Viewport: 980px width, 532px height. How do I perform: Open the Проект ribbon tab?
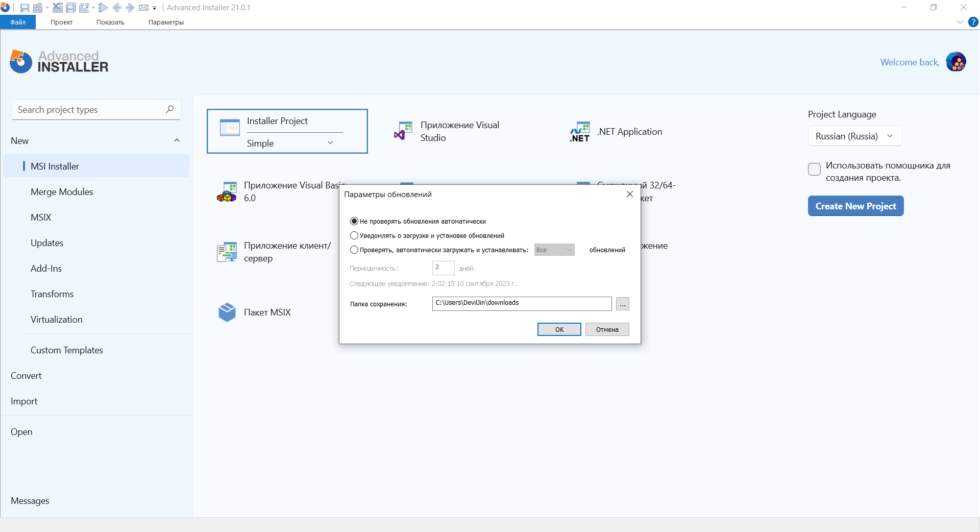point(61,22)
